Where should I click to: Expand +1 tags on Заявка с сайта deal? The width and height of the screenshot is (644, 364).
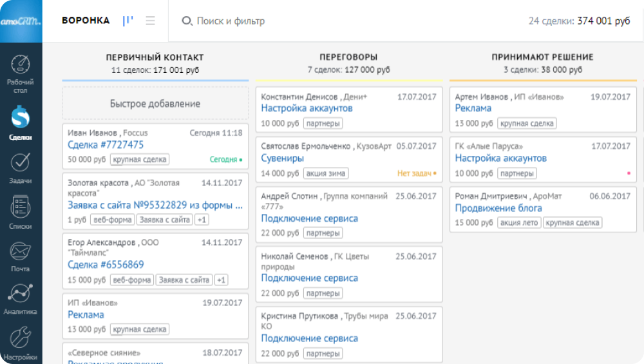coord(202,220)
